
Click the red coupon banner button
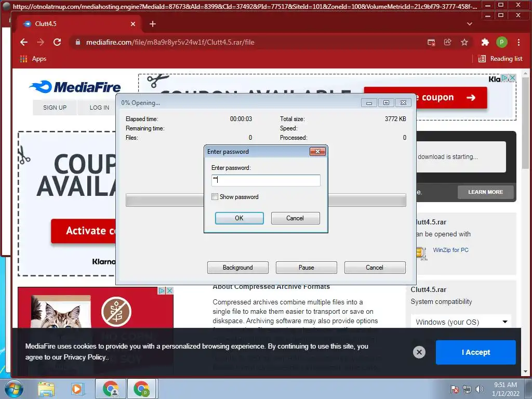pos(451,98)
